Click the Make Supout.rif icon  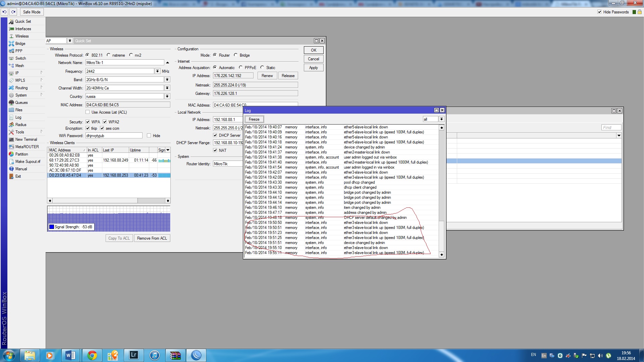(x=11, y=162)
